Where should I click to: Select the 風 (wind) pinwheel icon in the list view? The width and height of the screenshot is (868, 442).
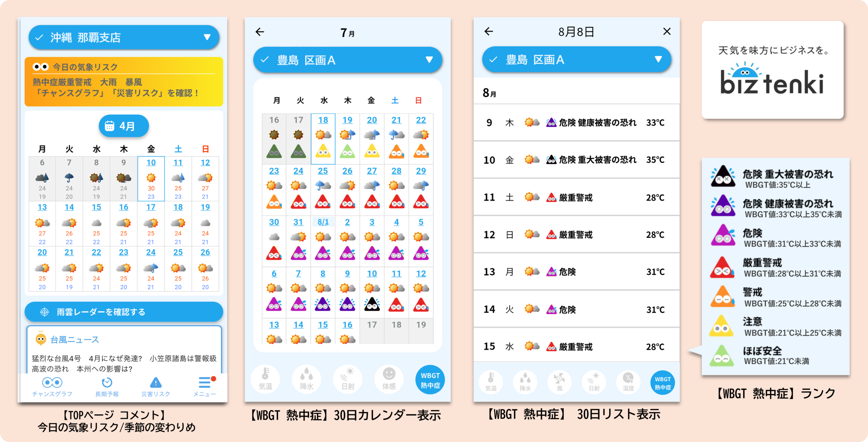pos(560,382)
